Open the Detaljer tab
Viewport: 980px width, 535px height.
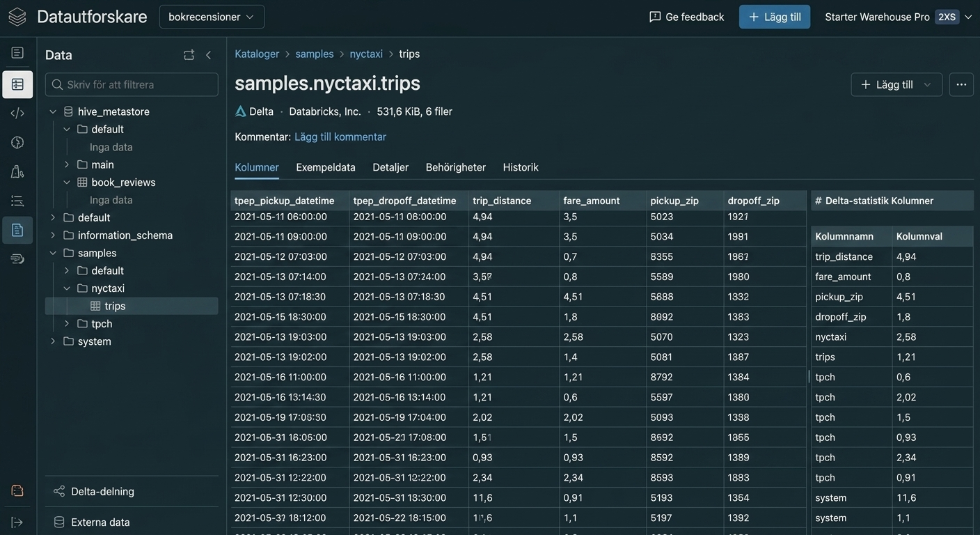[390, 167]
